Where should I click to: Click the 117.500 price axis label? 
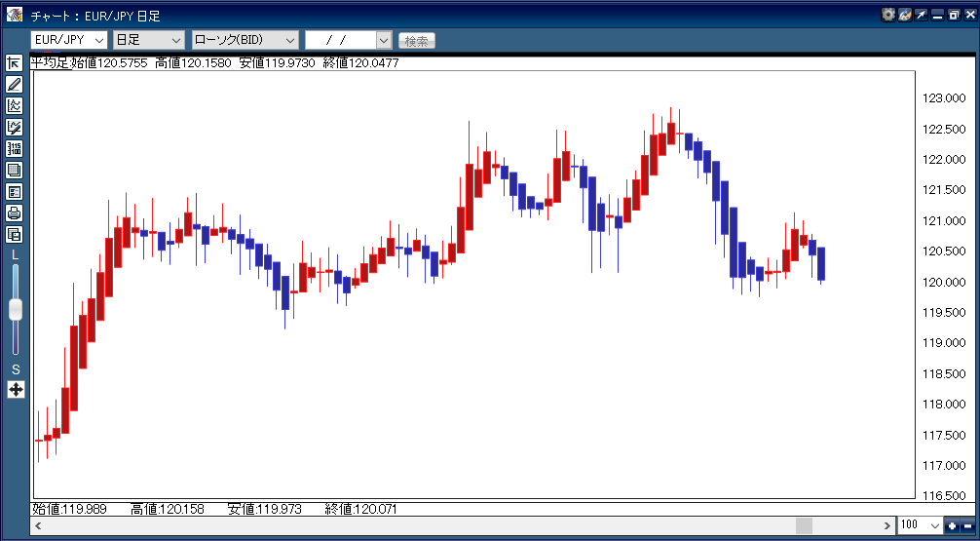pyautogui.click(x=944, y=436)
